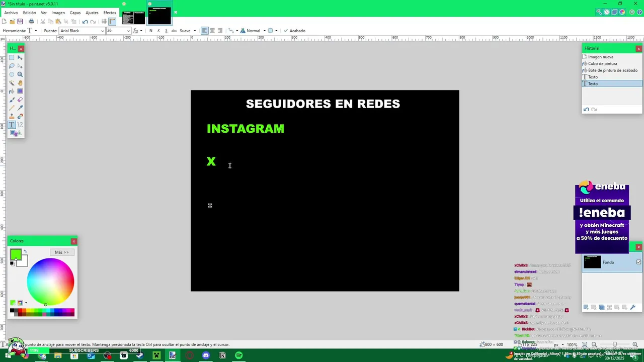Viewport: 644px width, 362px height.
Task: Open the font metrics dropdown
Action: [138, 31]
